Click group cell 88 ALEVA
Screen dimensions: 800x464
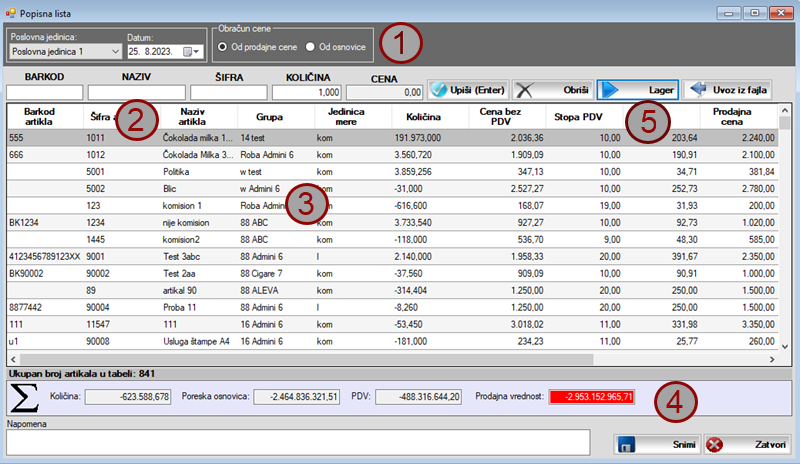[276, 290]
